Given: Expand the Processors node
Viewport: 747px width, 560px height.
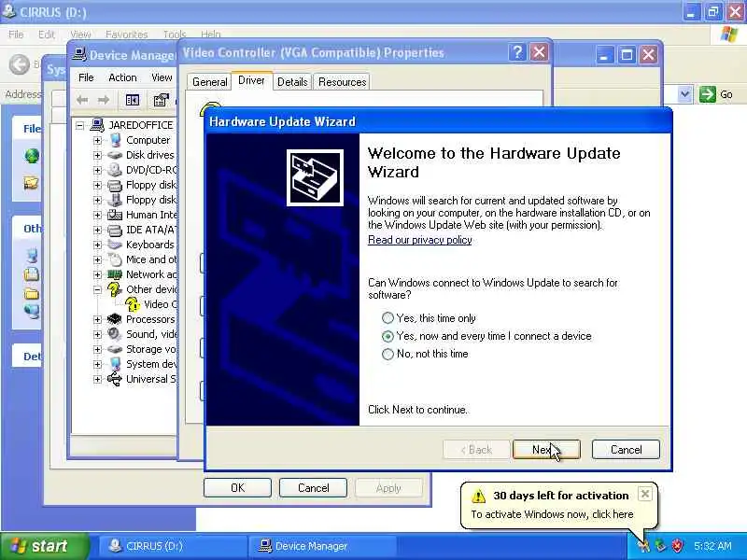Looking at the screenshot, I should tap(97, 319).
